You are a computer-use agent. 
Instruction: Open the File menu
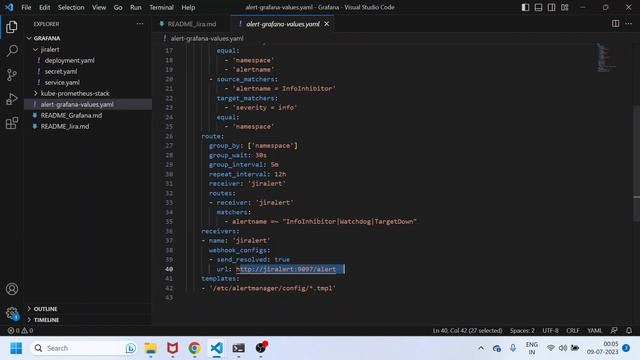[26, 7]
